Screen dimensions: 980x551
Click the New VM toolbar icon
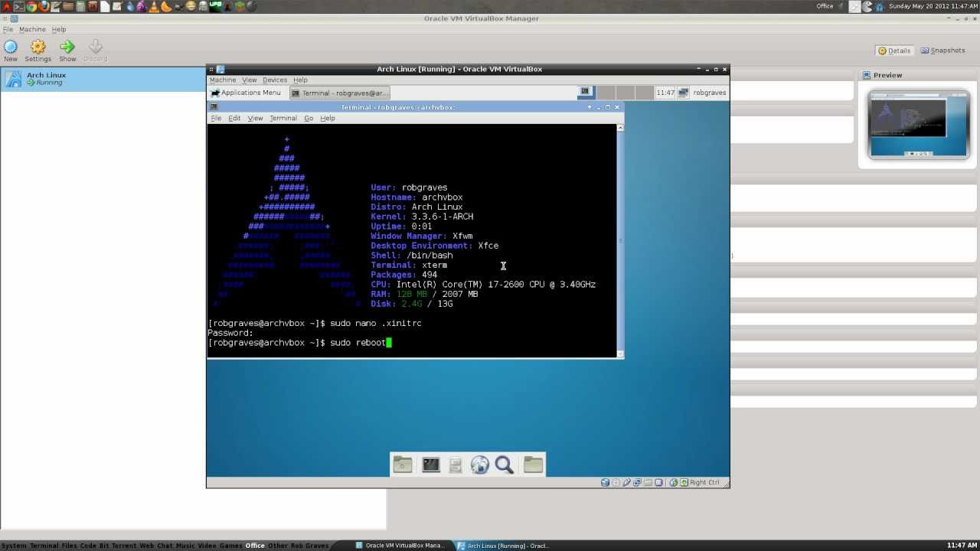click(11, 47)
